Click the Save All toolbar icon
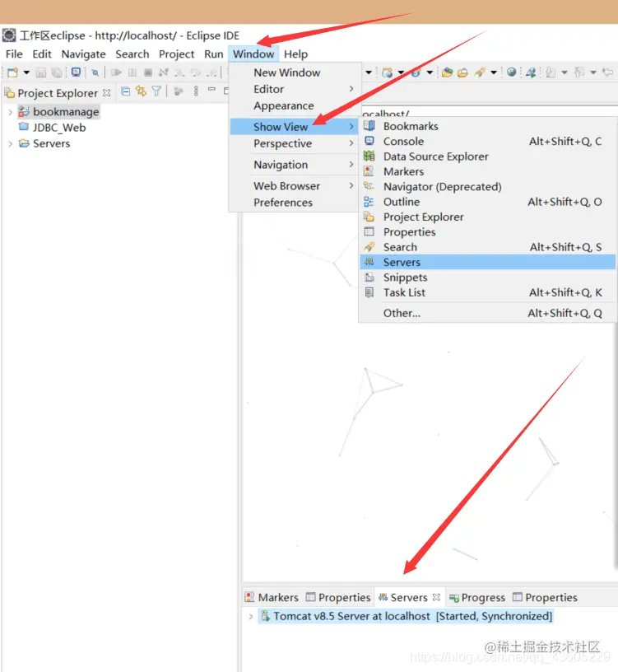 (x=57, y=72)
